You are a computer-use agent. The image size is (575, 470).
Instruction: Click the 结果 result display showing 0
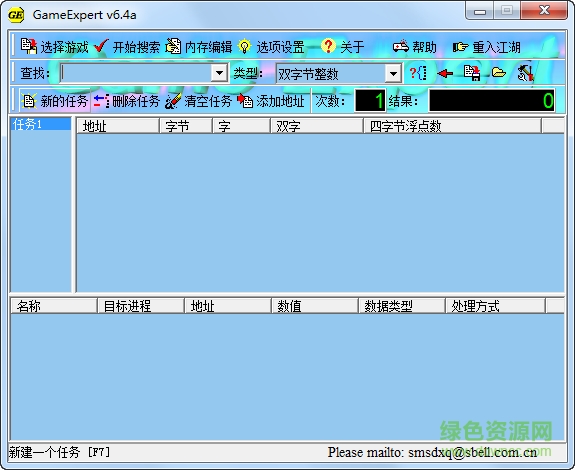pyautogui.click(x=492, y=100)
